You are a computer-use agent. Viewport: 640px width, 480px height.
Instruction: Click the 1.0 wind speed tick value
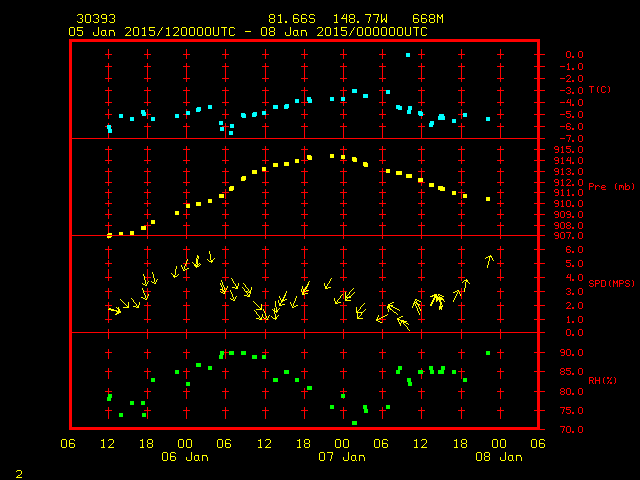click(x=574, y=320)
